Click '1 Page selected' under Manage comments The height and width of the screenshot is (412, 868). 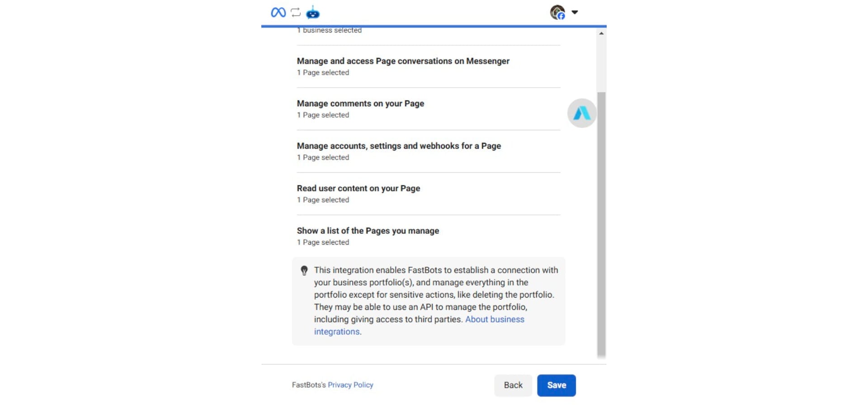[x=323, y=115]
